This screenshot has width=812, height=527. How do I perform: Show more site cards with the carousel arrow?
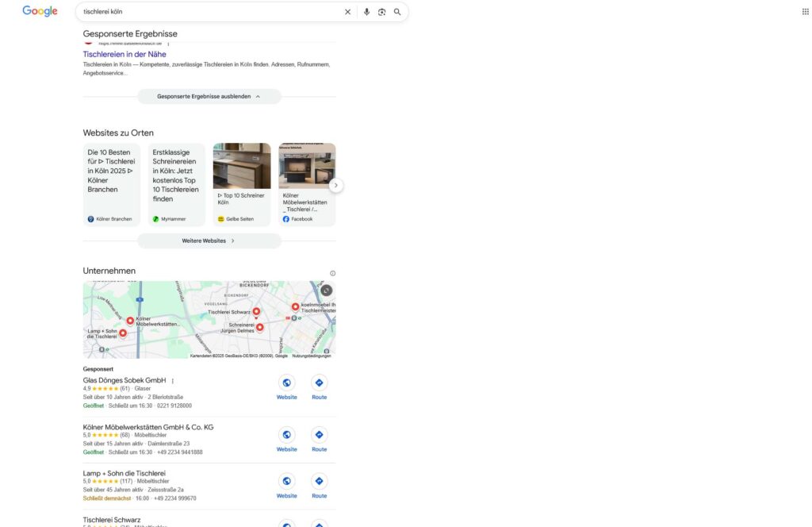pos(335,184)
